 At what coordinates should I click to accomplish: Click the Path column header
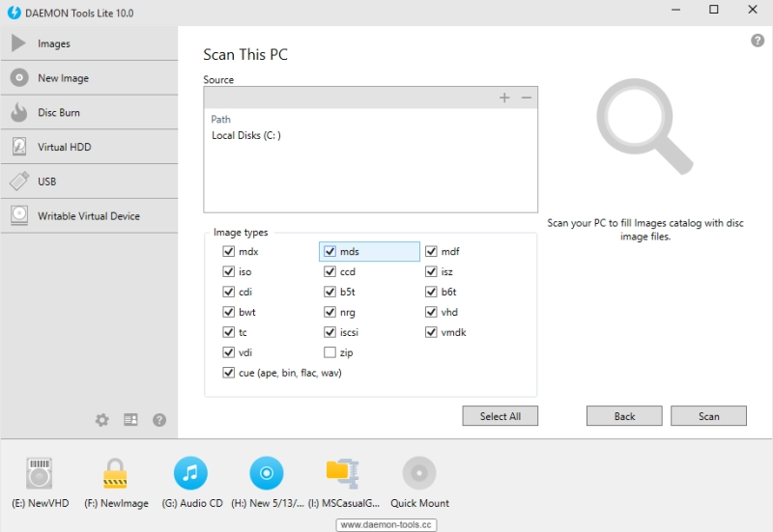[x=221, y=119]
